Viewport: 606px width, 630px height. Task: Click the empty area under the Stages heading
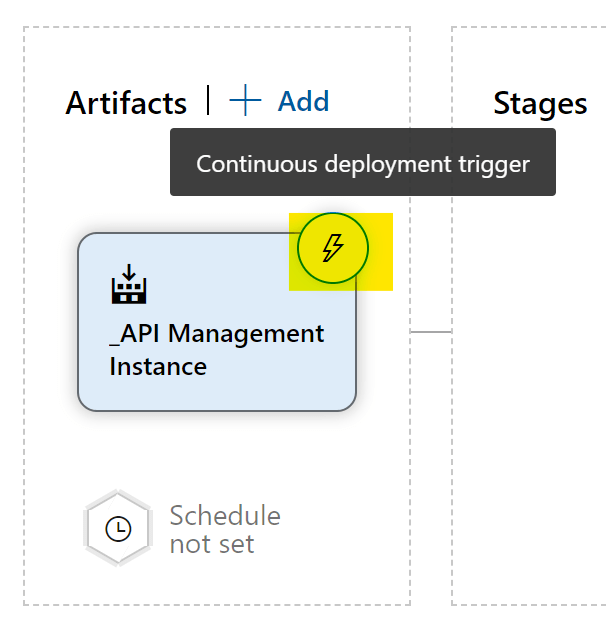click(530, 400)
